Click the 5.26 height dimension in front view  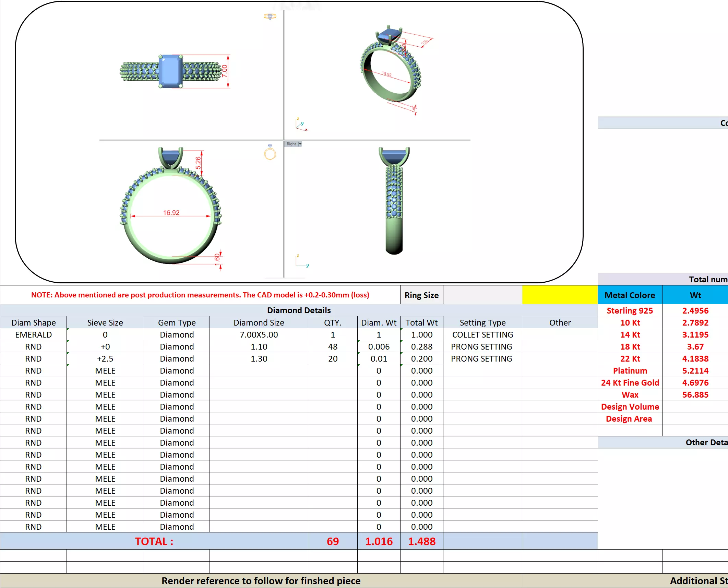pos(198,162)
